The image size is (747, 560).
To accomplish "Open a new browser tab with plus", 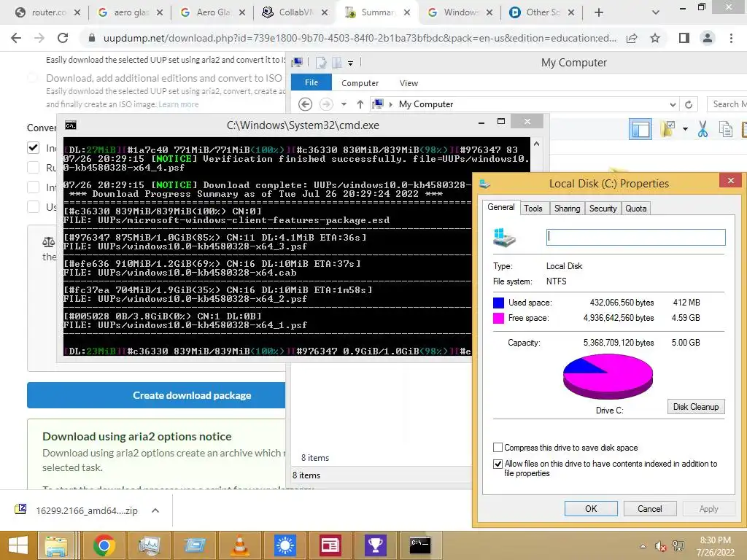I will (x=599, y=12).
